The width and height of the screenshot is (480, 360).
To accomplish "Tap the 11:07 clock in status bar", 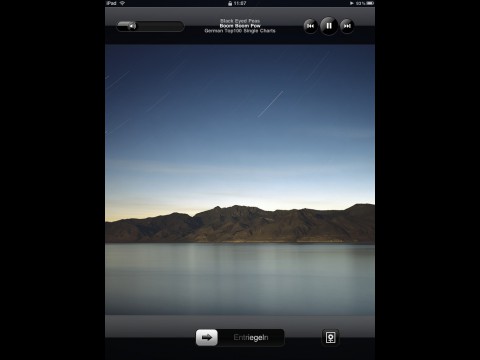I will pyautogui.click(x=240, y=3).
